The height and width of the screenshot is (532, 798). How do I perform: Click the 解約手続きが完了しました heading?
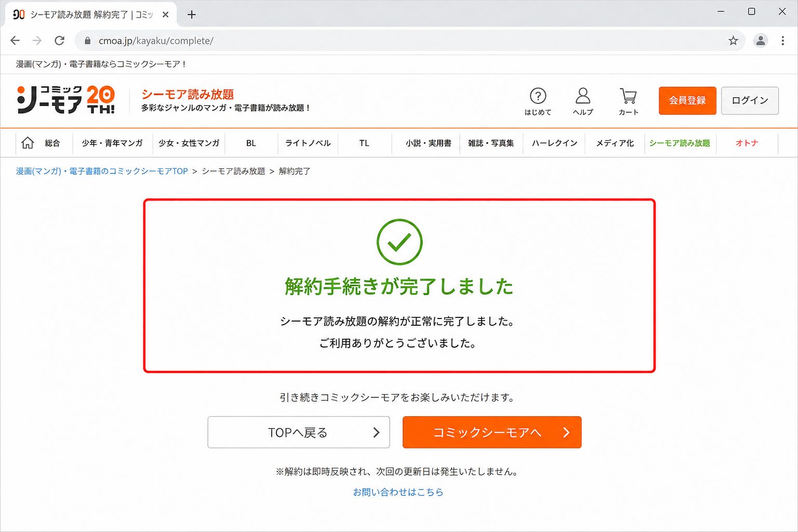pyautogui.click(x=399, y=286)
